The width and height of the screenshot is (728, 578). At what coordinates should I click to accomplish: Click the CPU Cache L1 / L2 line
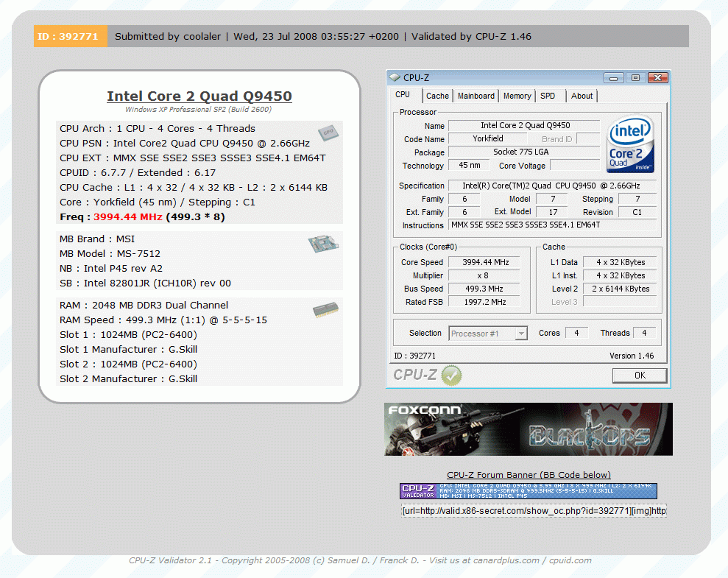click(193, 188)
